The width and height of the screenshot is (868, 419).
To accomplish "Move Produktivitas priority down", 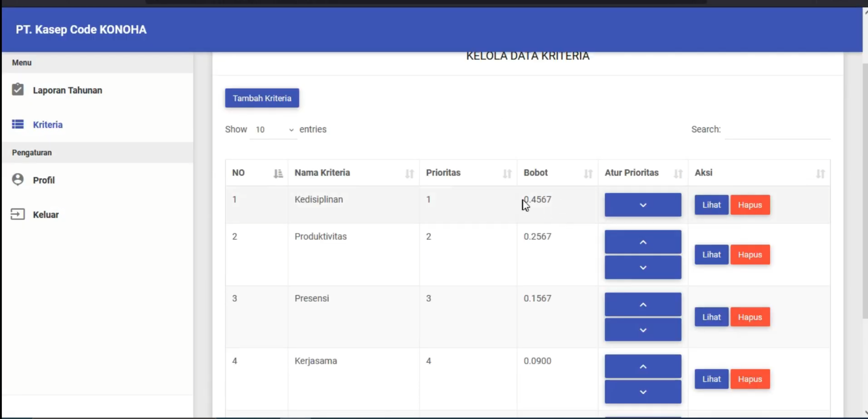I will pyautogui.click(x=643, y=267).
